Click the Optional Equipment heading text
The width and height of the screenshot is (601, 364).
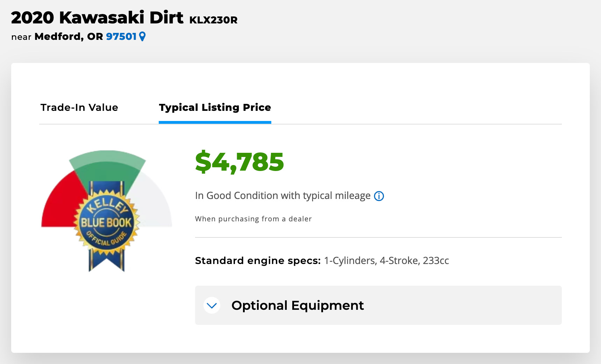pos(298,306)
